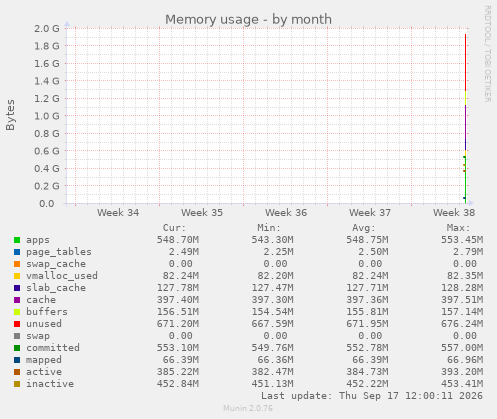Click the 'Week 36' axis label
This screenshot has height=419, width=497.
286,213
